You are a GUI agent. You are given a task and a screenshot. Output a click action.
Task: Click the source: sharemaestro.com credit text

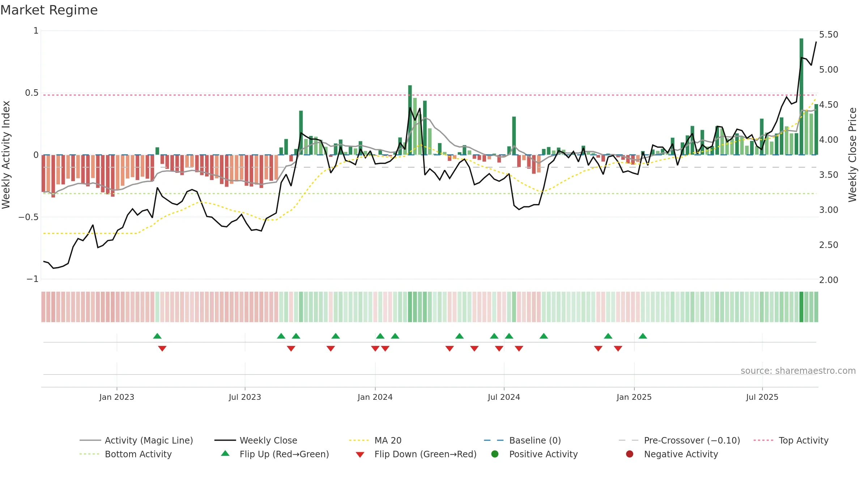click(x=798, y=371)
